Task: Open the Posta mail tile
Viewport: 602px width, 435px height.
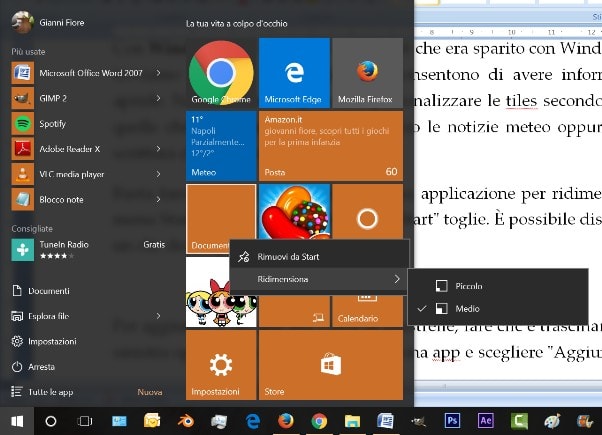Action: click(331, 146)
